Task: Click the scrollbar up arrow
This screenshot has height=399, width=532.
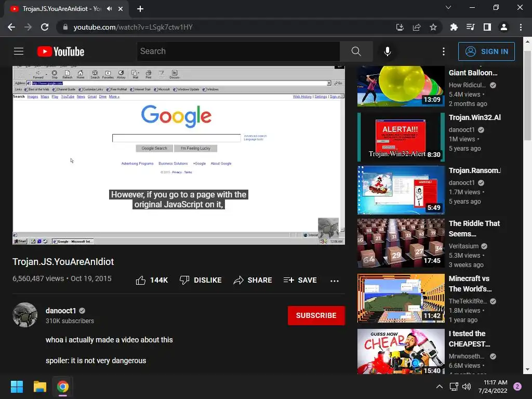Action: point(527,42)
